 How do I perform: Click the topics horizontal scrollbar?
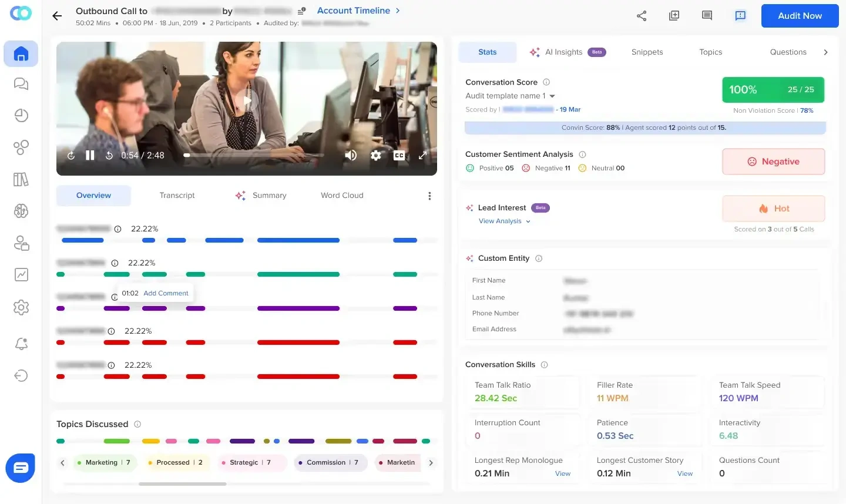(182, 484)
